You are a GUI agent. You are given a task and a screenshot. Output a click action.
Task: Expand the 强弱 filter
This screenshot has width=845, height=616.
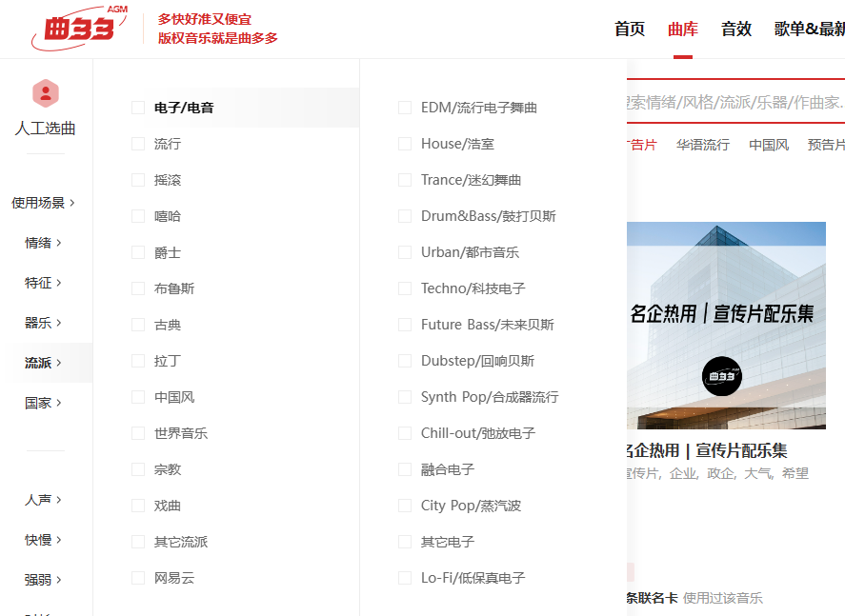pos(43,580)
